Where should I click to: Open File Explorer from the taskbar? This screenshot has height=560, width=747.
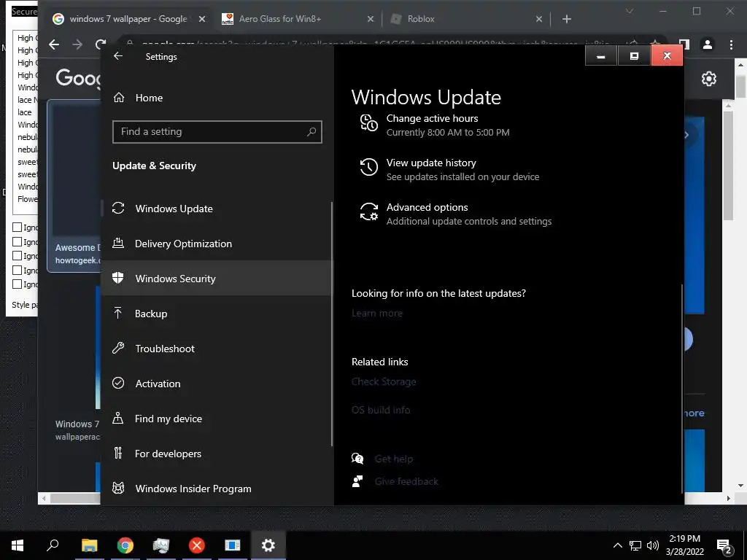[x=89, y=545]
